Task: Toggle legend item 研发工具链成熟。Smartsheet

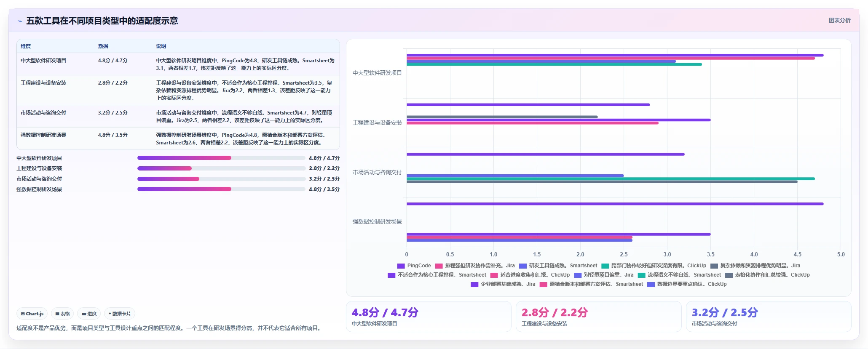Action: click(x=558, y=266)
